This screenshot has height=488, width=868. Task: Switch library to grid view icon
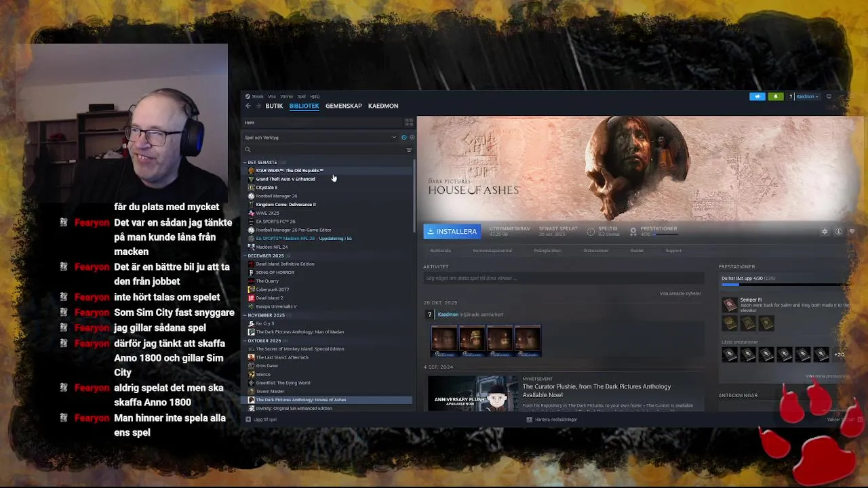409,123
